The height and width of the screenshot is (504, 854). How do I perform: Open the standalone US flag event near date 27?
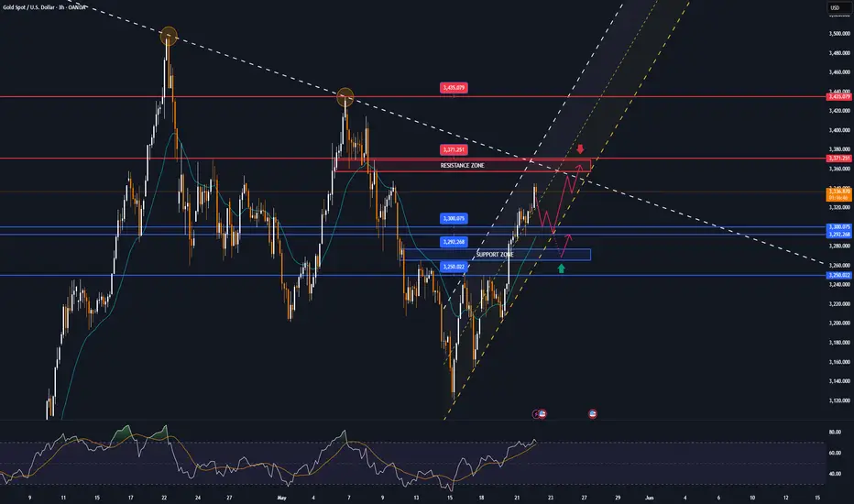pyautogui.click(x=593, y=414)
